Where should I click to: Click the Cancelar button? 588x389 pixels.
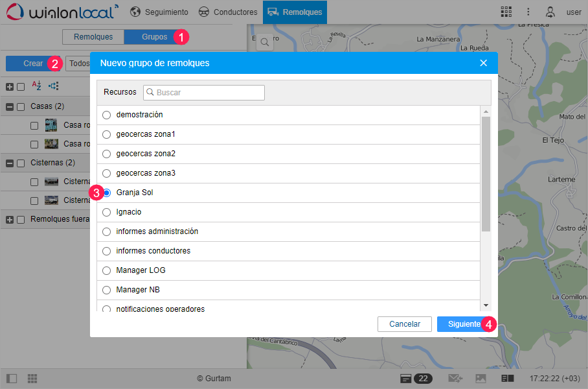click(405, 324)
